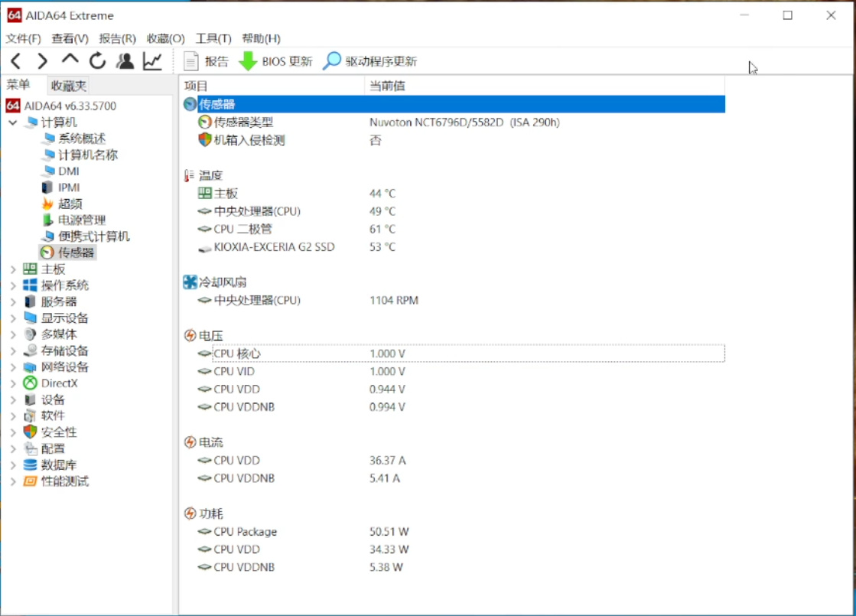Open the 文件(F) menu
The height and width of the screenshot is (616, 856).
point(23,38)
